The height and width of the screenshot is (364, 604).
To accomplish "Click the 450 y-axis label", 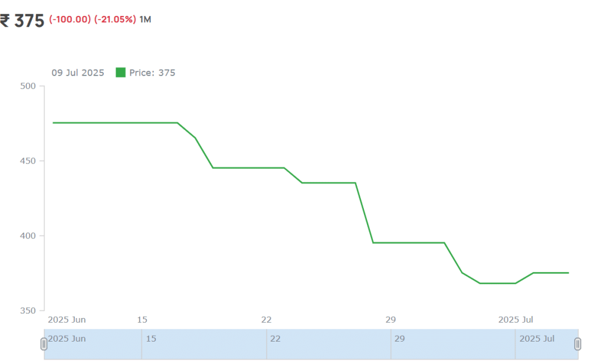I will pyautogui.click(x=28, y=160).
